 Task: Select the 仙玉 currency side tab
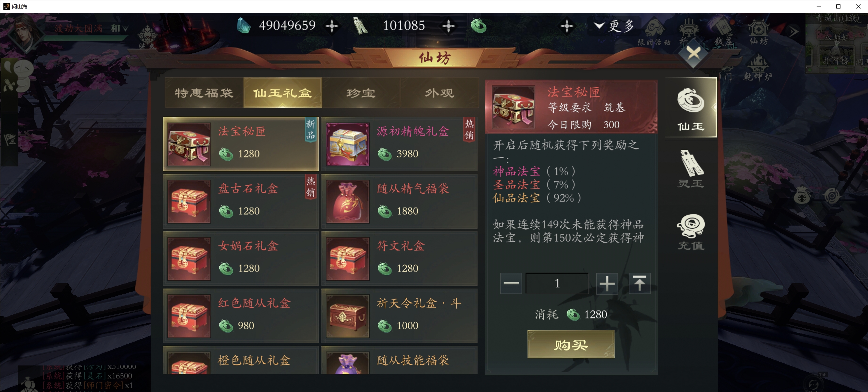tap(691, 108)
